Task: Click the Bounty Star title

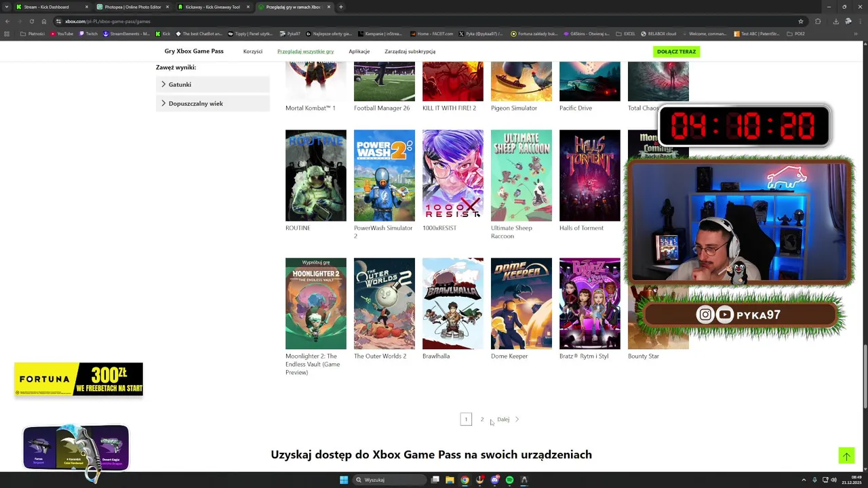Action: point(644,357)
